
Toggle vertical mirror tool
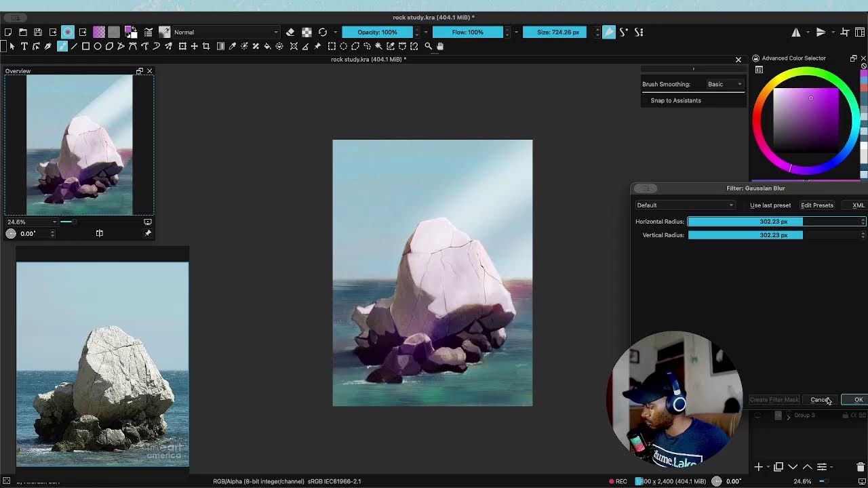pos(821,32)
